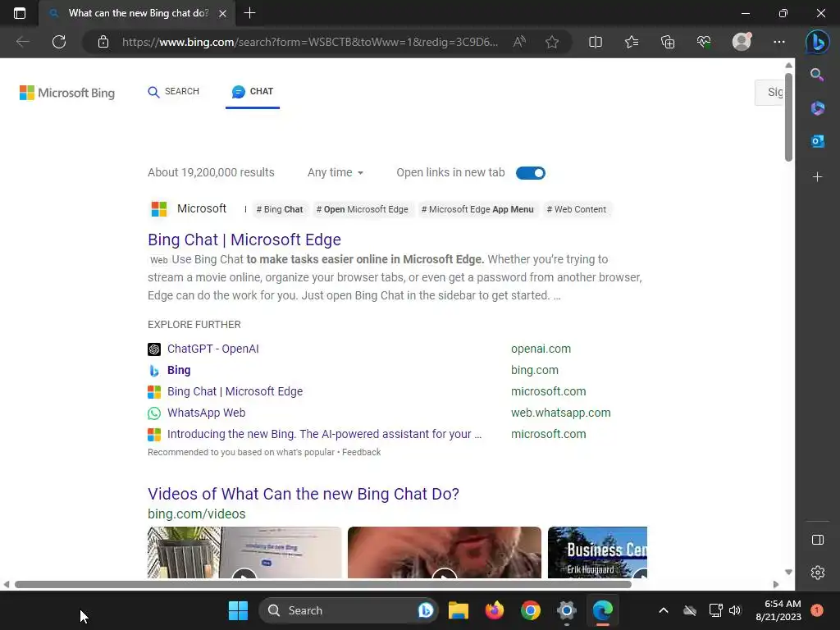Image resolution: width=840 pixels, height=630 pixels.
Task: Click the taskbar Search box
Action: click(x=348, y=610)
